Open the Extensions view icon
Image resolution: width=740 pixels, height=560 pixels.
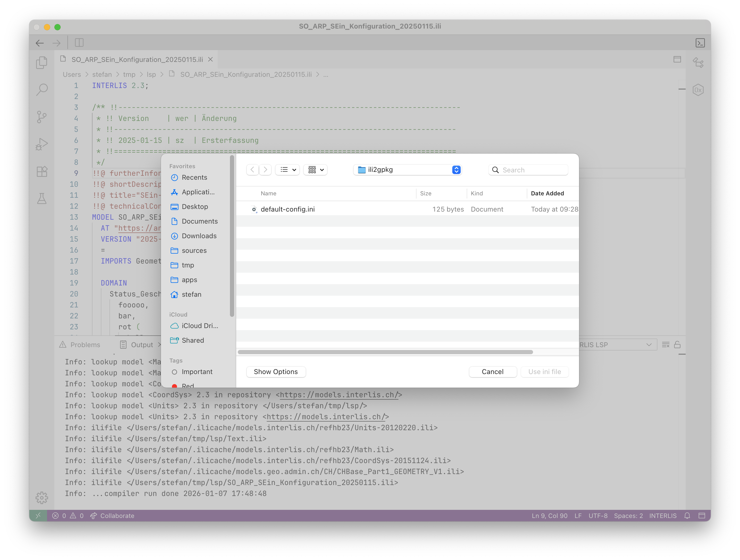pos(42,172)
